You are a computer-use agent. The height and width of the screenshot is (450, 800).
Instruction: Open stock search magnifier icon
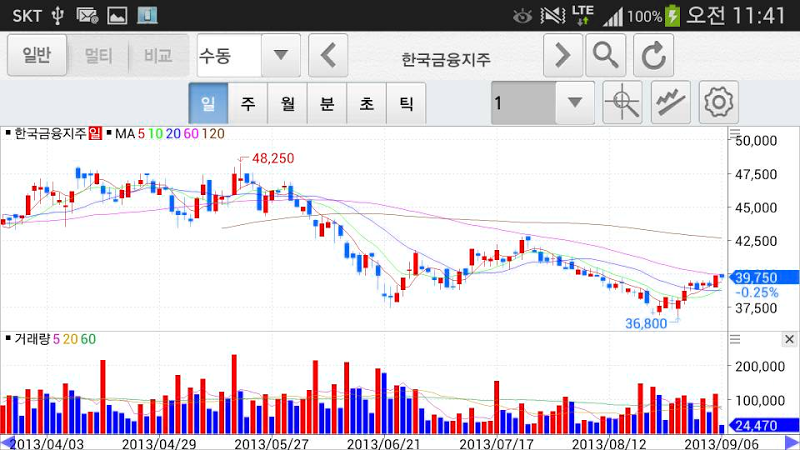[x=606, y=55]
